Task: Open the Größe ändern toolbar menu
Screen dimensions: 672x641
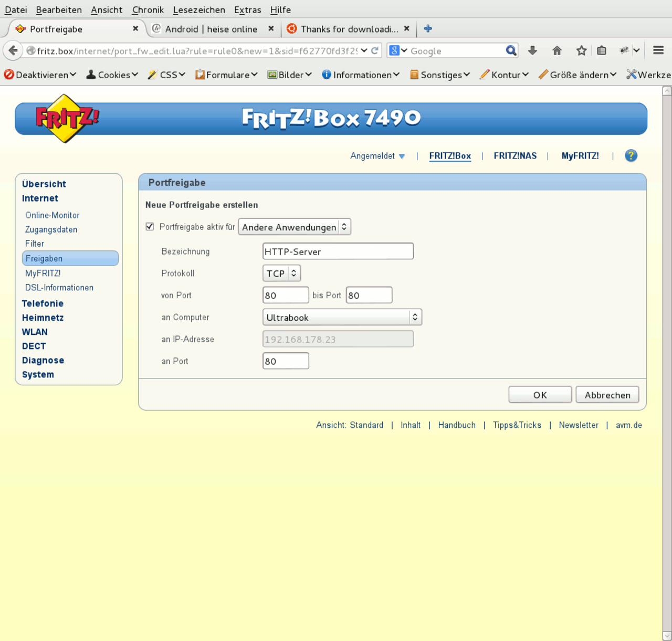Action: point(577,75)
